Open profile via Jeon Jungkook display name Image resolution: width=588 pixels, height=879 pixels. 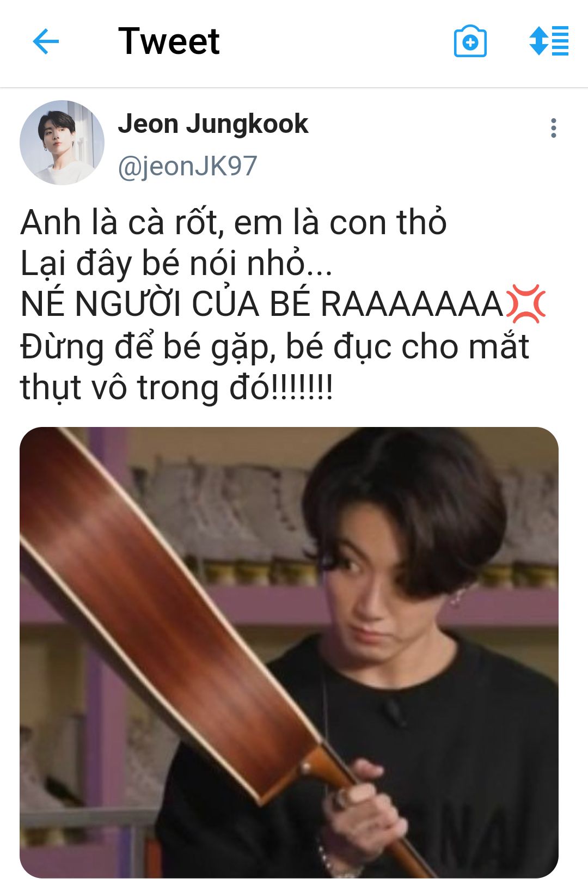[213, 124]
